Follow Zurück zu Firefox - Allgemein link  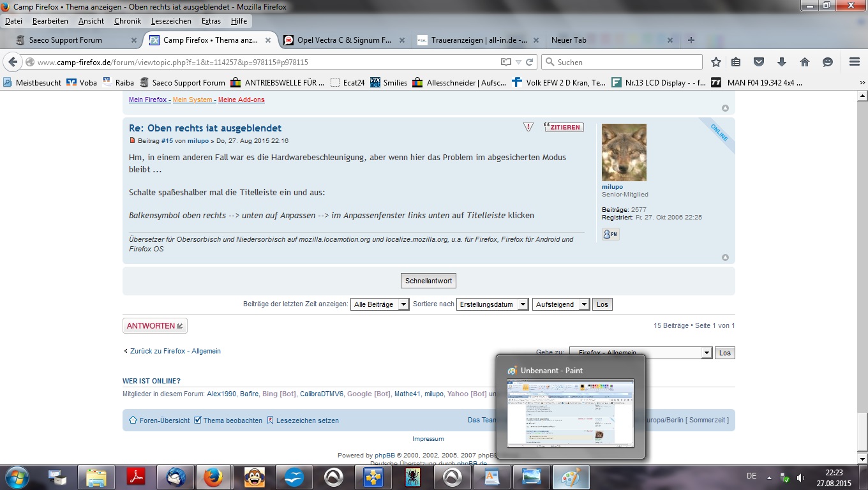tap(176, 351)
